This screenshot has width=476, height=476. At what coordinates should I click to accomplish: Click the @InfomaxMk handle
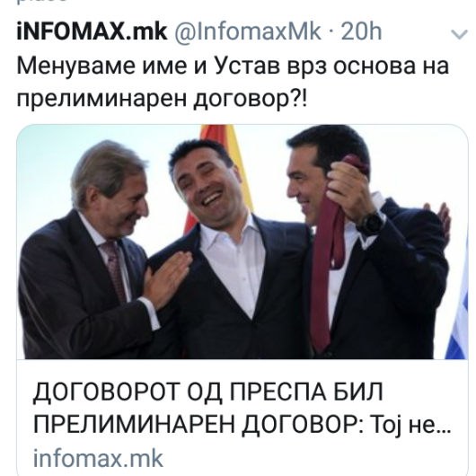pyautogui.click(x=247, y=31)
